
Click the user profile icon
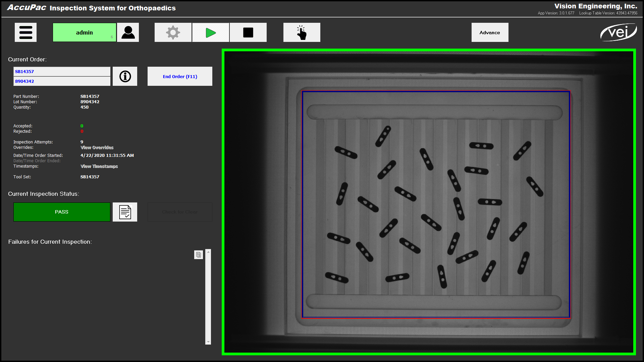(x=128, y=33)
